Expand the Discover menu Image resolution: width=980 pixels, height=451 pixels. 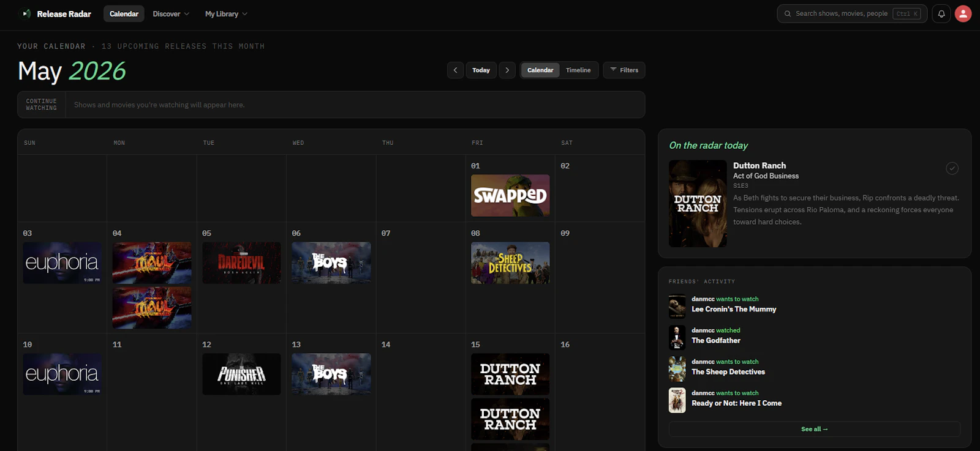[x=171, y=13]
